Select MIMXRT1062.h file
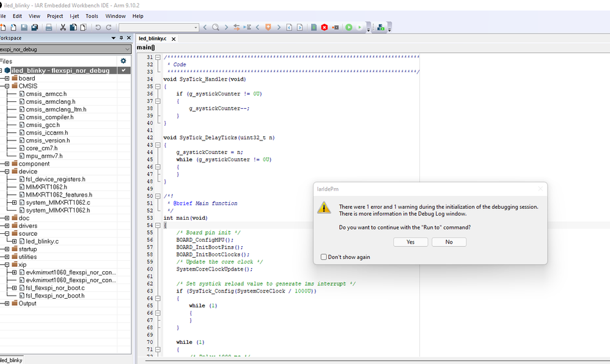This screenshot has height=364, width=610. point(46,187)
